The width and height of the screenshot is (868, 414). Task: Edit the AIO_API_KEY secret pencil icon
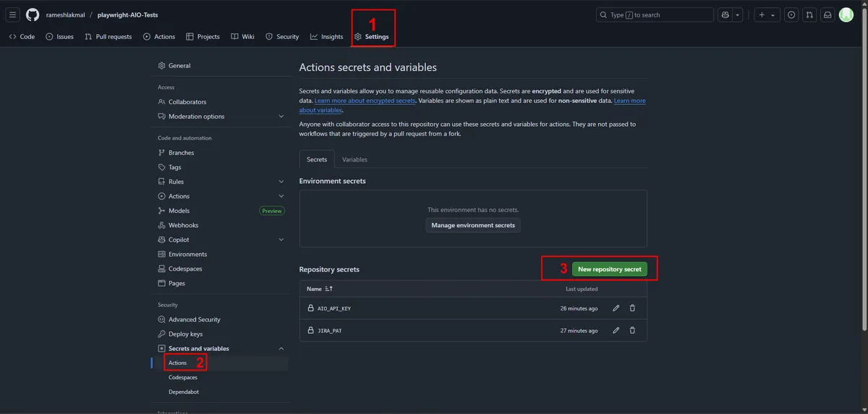616,308
